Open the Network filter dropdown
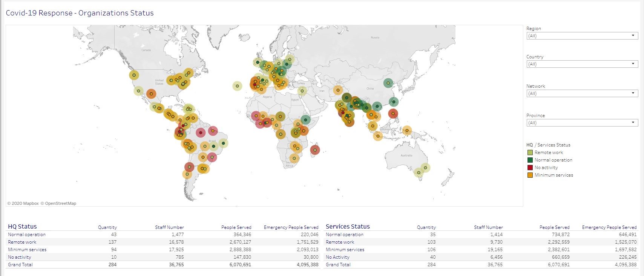The width and height of the screenshot is (644, 276). pos(582,93)
